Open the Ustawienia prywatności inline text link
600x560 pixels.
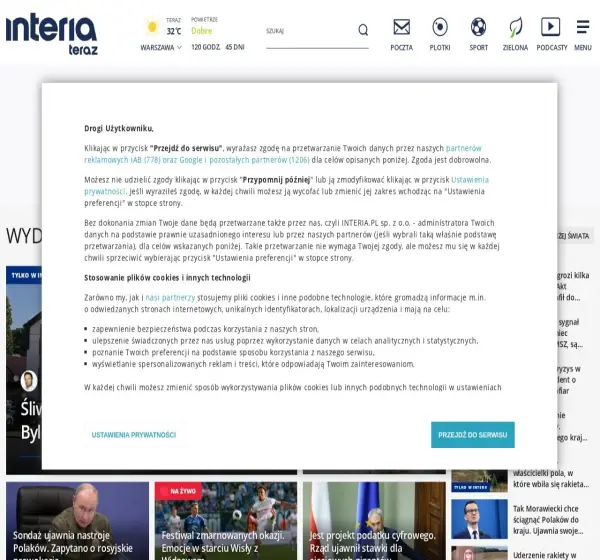287,185
